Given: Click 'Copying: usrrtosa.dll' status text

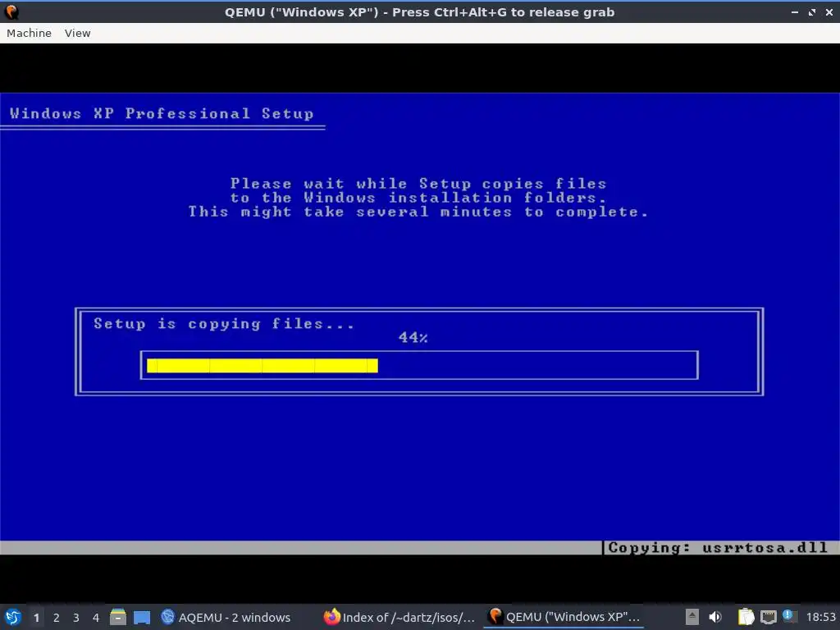Looking at the screenshot, I should coord(718,547).
